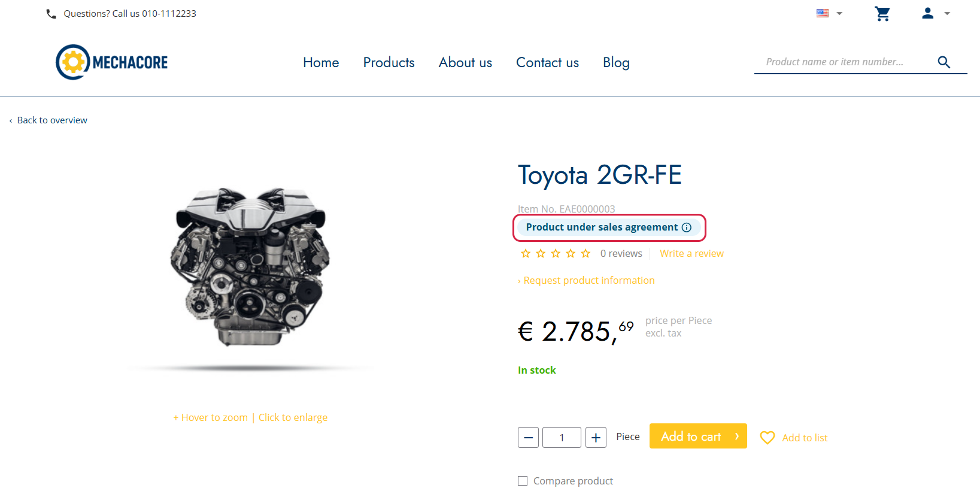Click the Add to cart button
The image size is (980, 497).
[698, 436]
